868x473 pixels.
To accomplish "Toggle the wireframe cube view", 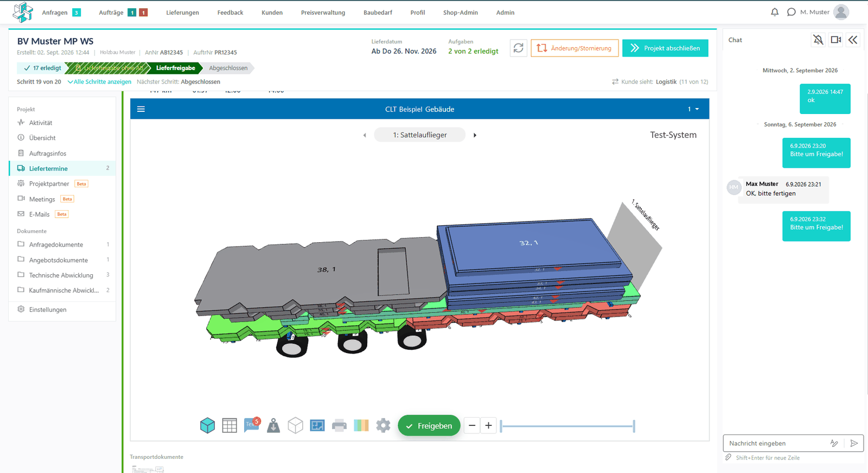I will (x=295, y=426).
